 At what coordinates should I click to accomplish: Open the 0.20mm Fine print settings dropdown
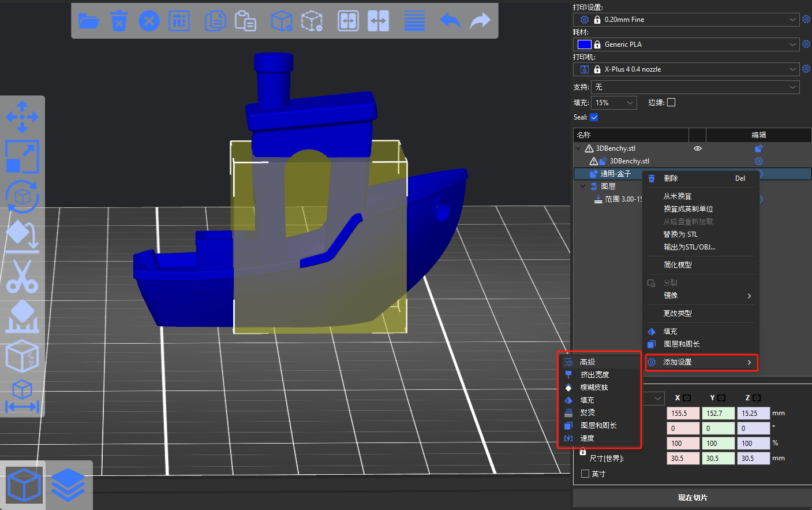pyautogui.click(x=686, y=20)
